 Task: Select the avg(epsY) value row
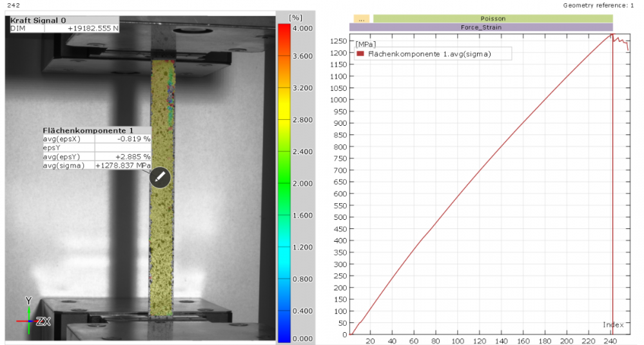pyautogui.click(x=97, y=157)
